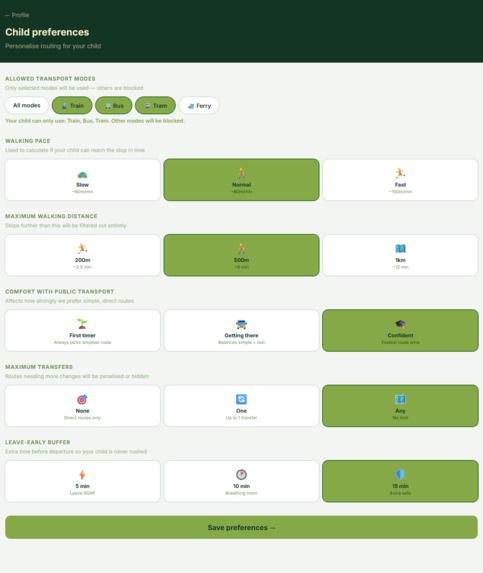Click 'Affects how strongly we prefer' description
This screenshot has height=573, width=483.
tap(69, 301)
